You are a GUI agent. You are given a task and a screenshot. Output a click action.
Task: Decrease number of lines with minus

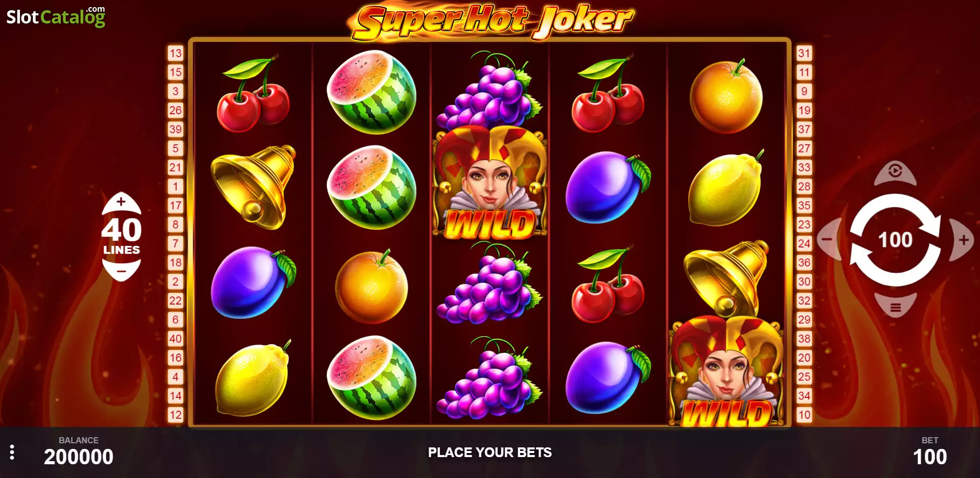[121, 270]
